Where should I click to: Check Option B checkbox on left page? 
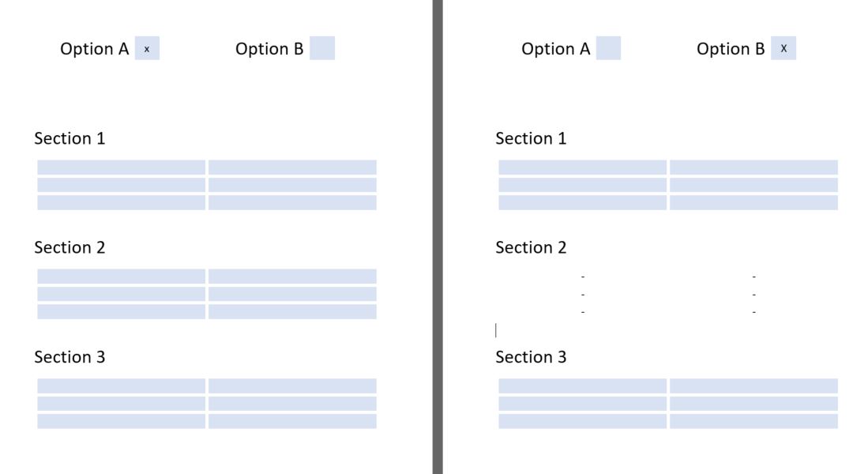pos(322,48)
